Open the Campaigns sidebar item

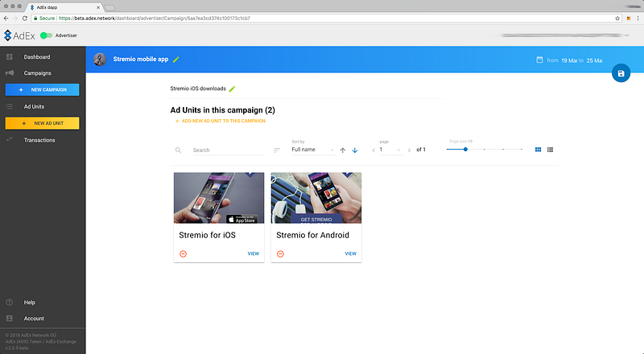point(37,73)
